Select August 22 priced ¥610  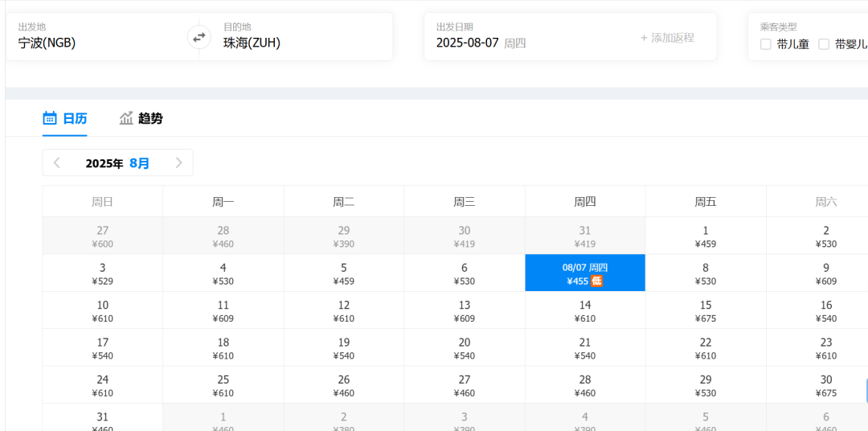click(706, 348)
